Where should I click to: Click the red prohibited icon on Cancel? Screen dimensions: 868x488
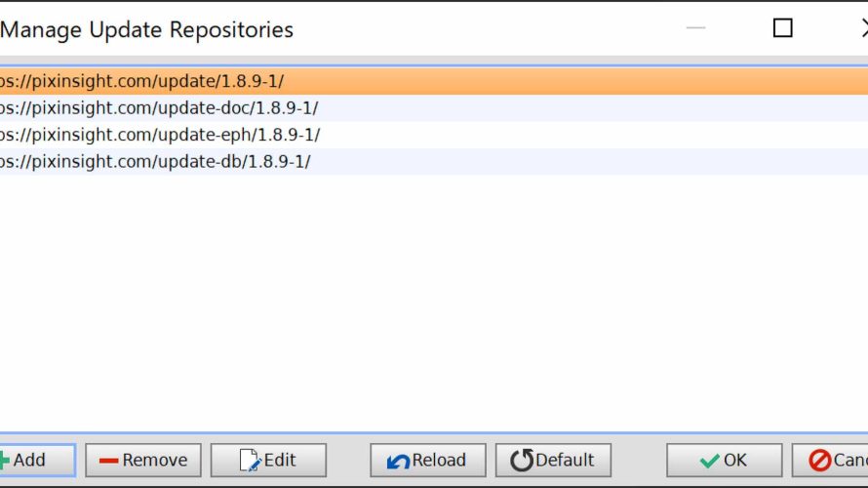tap(820, 461)
